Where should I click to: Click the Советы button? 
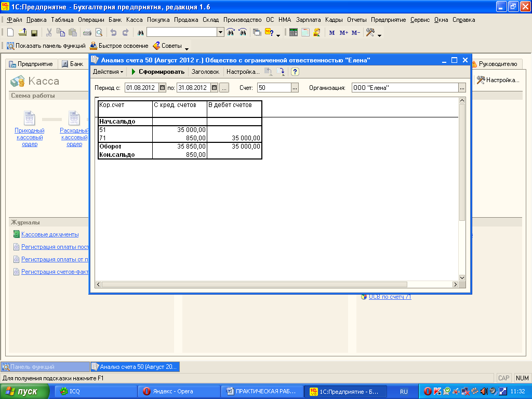168,46
